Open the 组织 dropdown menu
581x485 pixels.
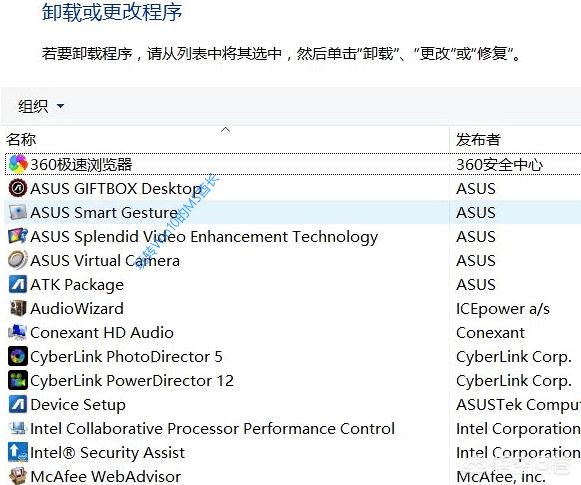point(41,106)
